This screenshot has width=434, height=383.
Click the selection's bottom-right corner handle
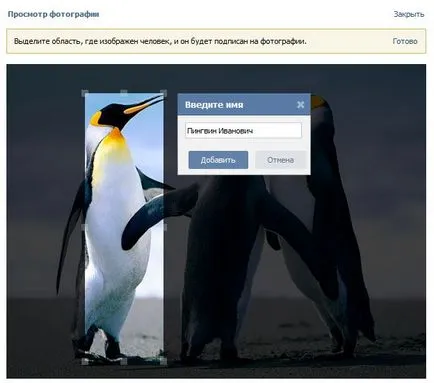click(x=163, y=361)
